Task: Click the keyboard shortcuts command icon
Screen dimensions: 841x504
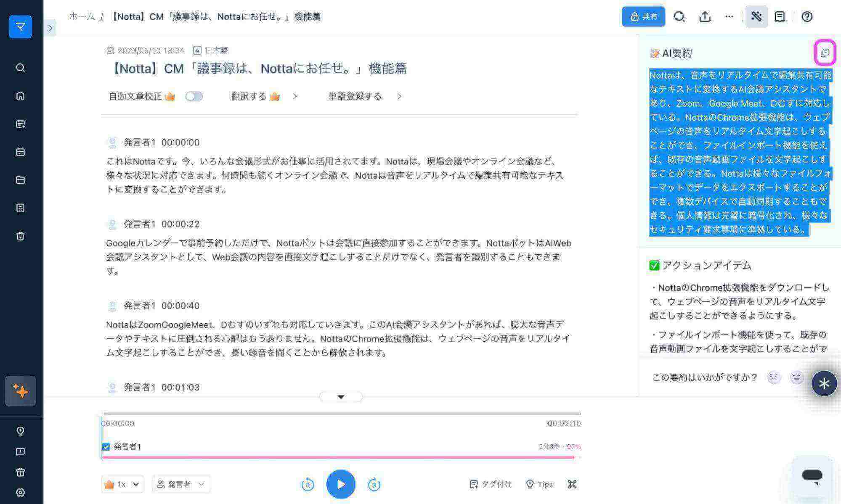Action: pos(572,484)
